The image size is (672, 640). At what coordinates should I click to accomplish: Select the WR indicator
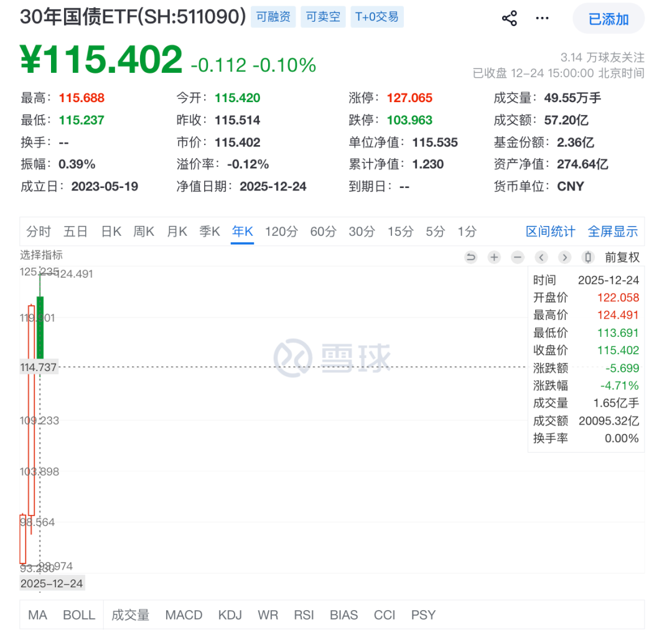point(268,614)
